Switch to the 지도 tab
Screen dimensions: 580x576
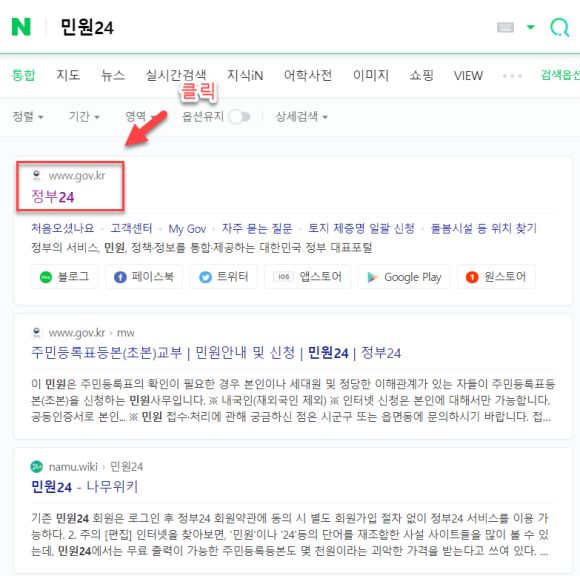[68, 75]
